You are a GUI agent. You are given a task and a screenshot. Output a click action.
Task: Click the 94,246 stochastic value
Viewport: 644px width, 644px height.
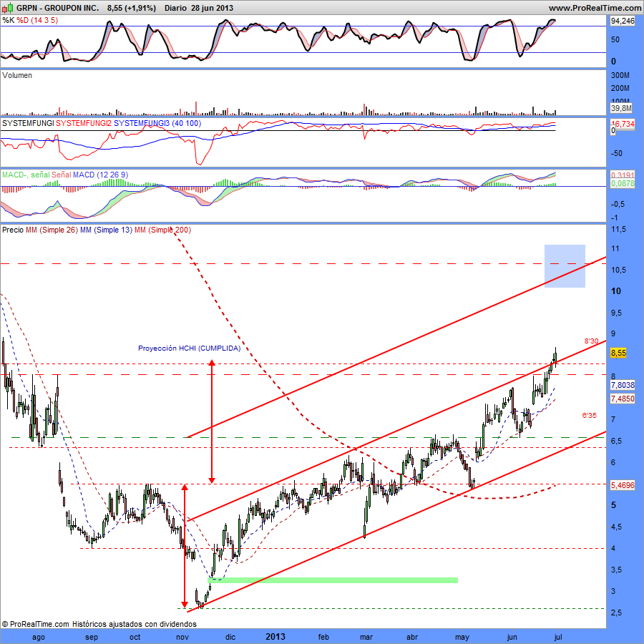(x=623, y=21)
